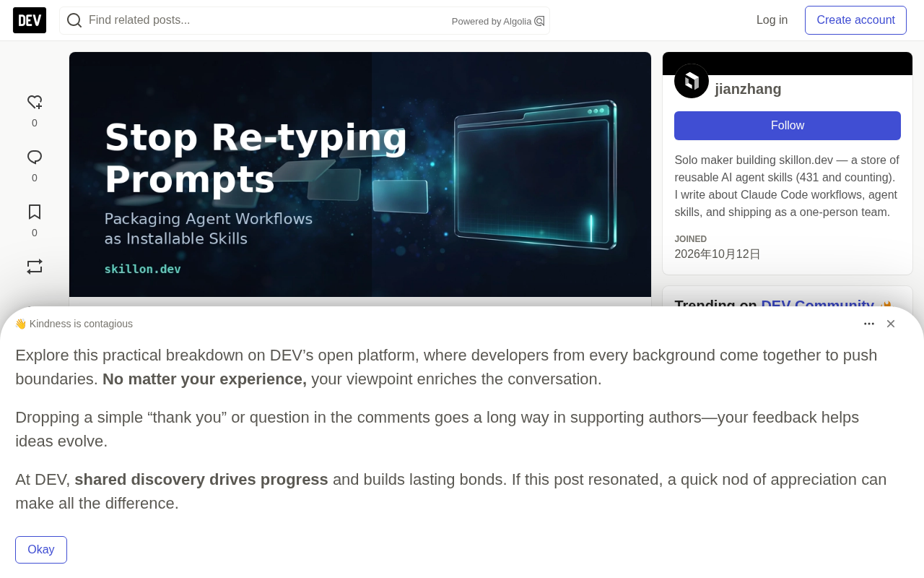Add a heart reaction to the post

(x=35, y=103)
